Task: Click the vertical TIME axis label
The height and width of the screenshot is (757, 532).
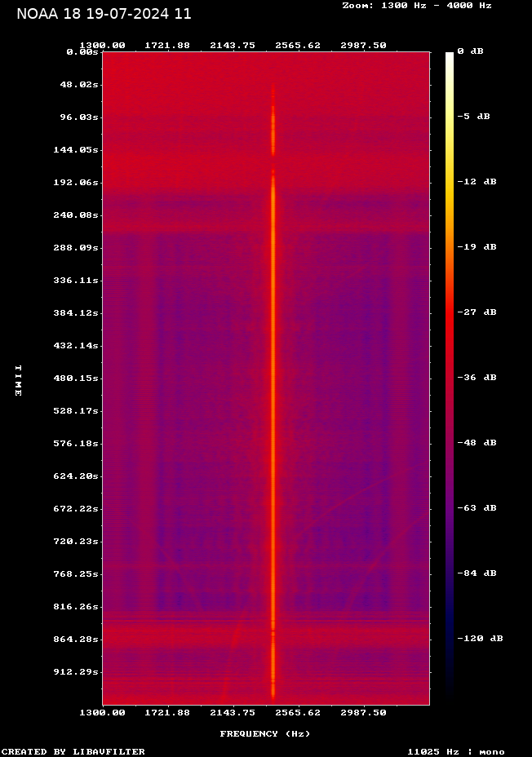Action: [x=18, y=380]
